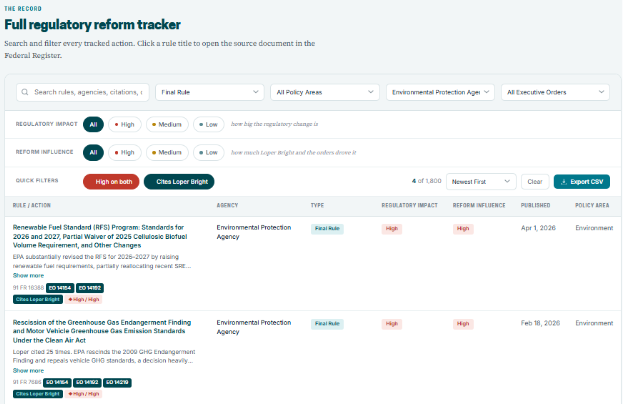This screenshot has width=623, height=404.
Task: Click the Published column header
Action: pos(535,205)
